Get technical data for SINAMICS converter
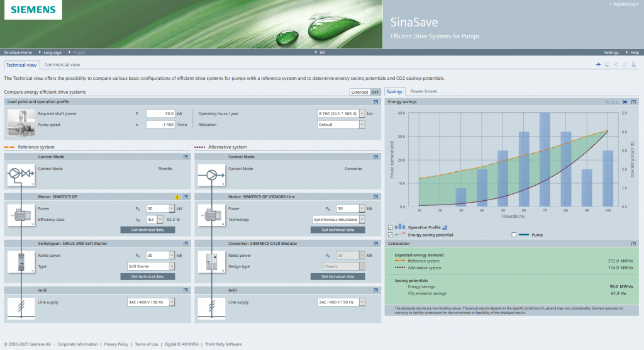The image size is (644, 350). pyautogui.click(x=338, y=277)
